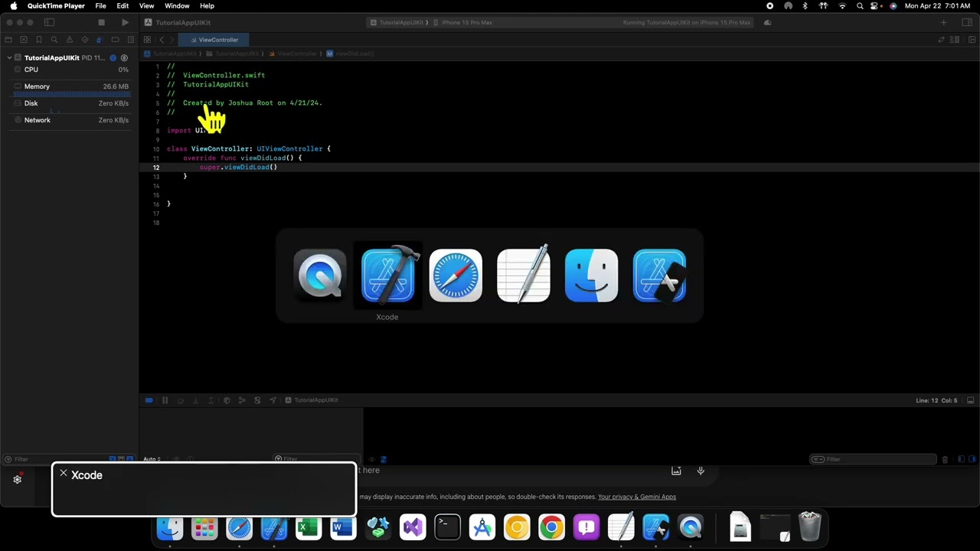Open the Auto variables view selector
Viewport: 980px width, 551px height.
tap(152, 459)
